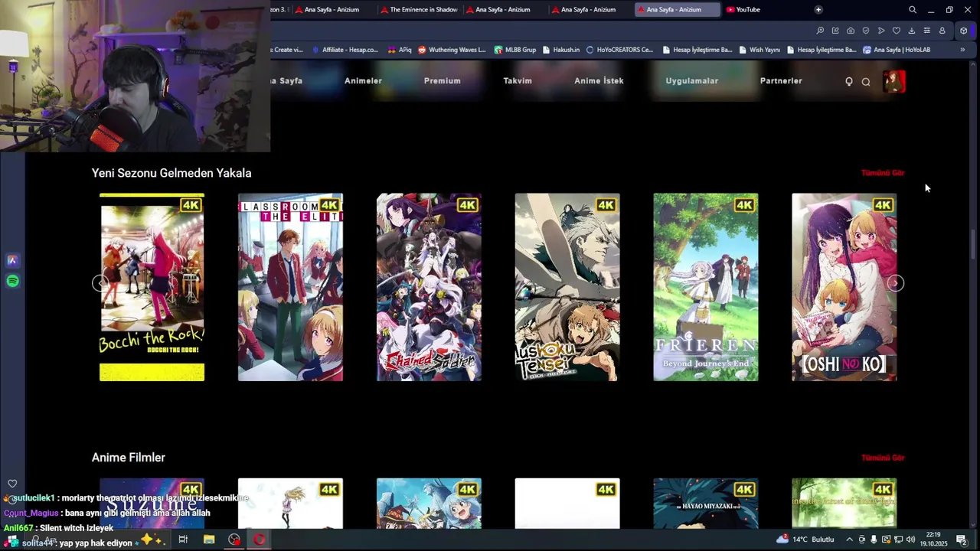The height and width of the screenshot is (551, 980).
Task: Click the heart icon in left sidebar
Action: point(12,484)
